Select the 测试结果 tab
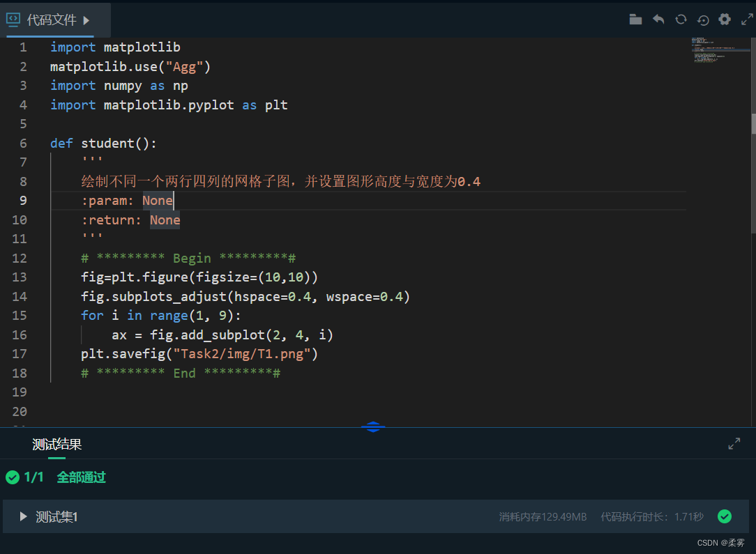The width and height of the screenshot is (756, 554). (x=57, y=444)
